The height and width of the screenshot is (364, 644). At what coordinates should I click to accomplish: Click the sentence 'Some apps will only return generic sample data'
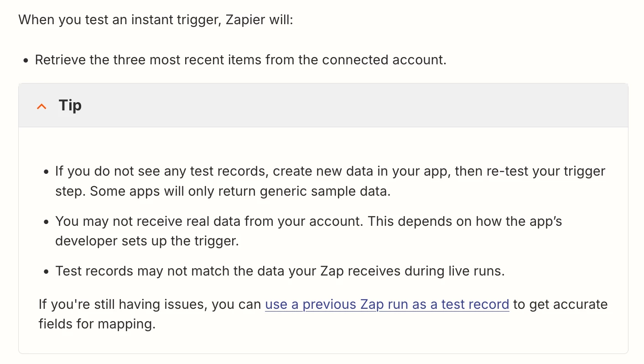point(240,191)
